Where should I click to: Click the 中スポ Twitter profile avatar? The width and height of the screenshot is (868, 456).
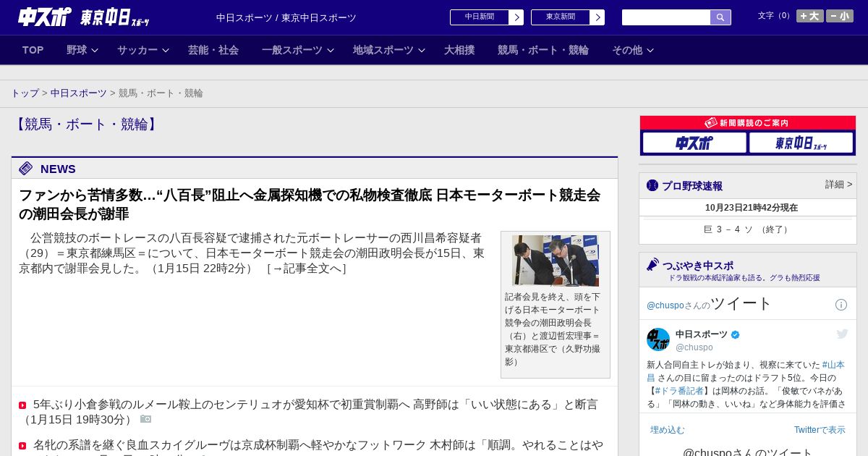[x=658, y=339]
